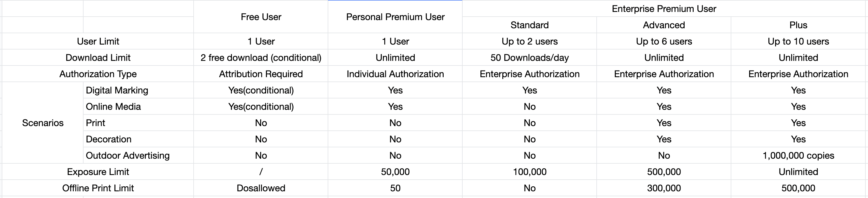Click the Standard plan column header

click(530, 25)
